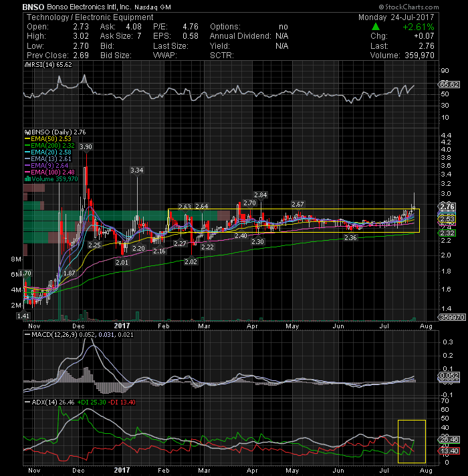The width and height of the screenshot is (468, 476).
Task: Click the volume bars icon in the legend
Action: 27,178
